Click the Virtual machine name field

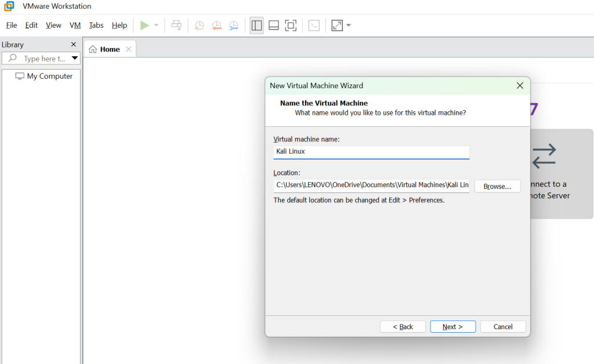pos(371,152)
